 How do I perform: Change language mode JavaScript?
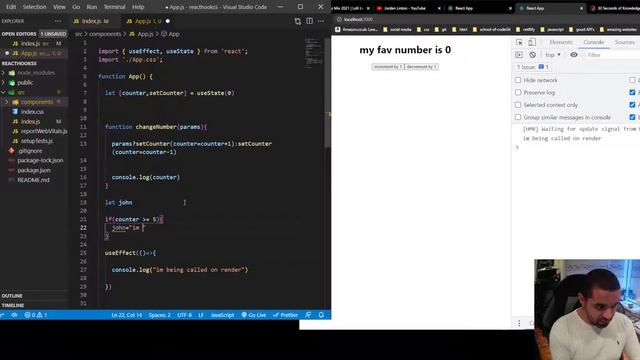tap(222, 315)
